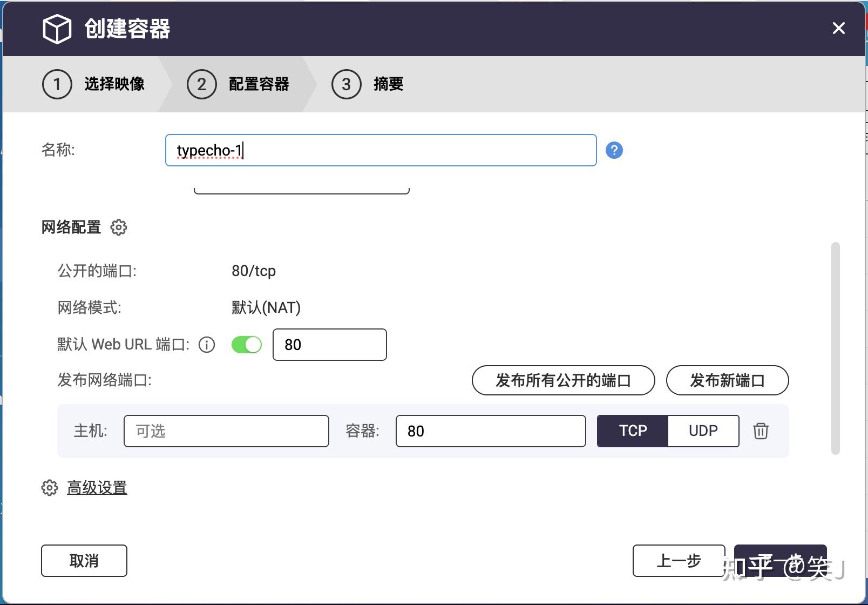868x605 pixels.
Task: Click 发布所有公开的端口 button
Action: point(563,380)
